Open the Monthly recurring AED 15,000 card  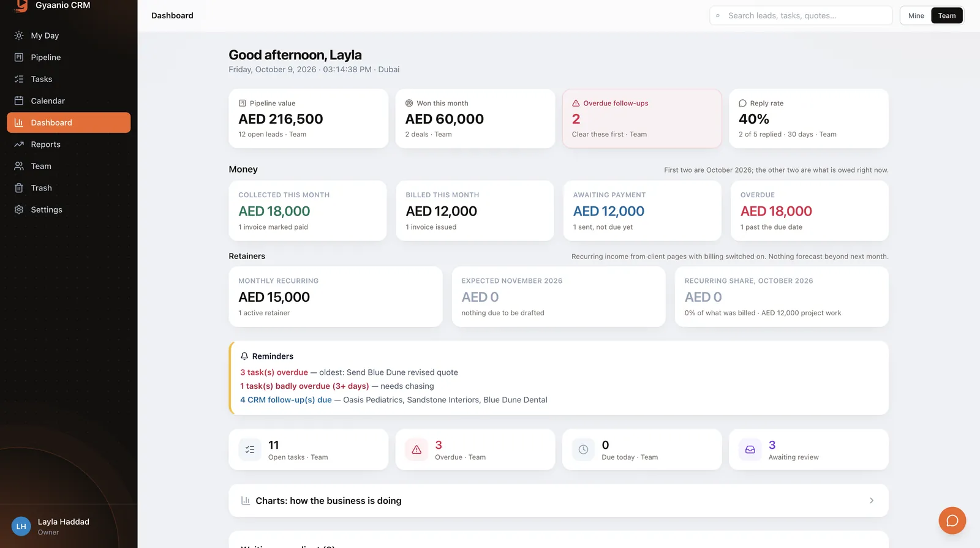336,296
